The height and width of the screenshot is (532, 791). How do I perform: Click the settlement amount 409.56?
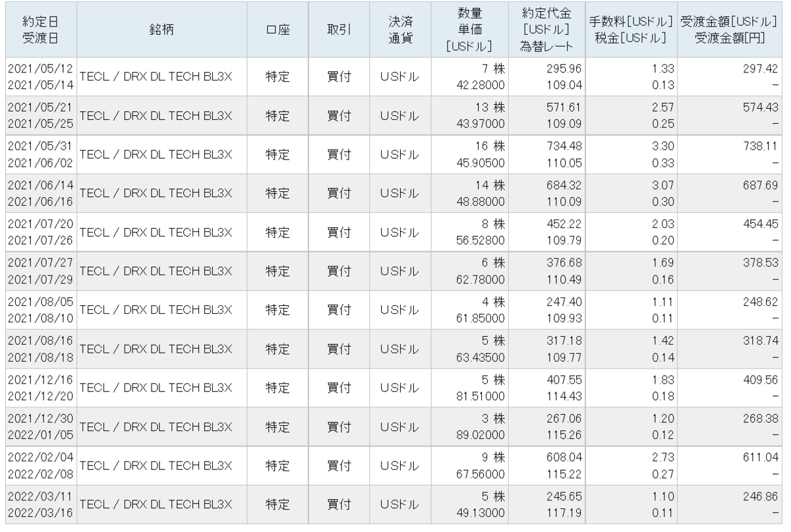(x=760, y=380)
